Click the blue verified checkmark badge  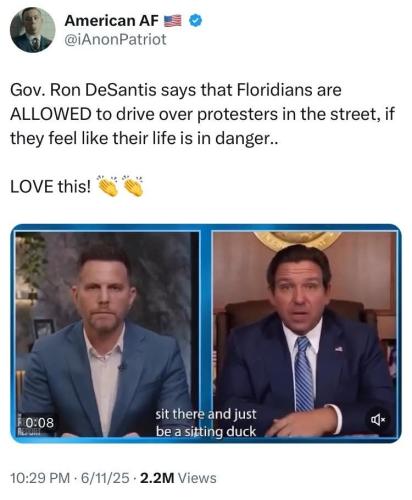click(195, 21)
